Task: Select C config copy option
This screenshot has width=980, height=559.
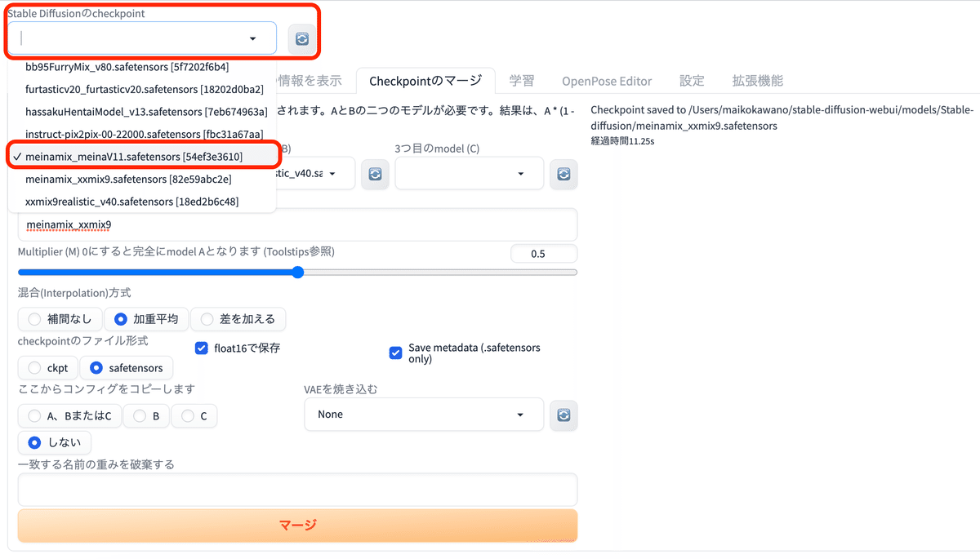Action: pos(194,416)
